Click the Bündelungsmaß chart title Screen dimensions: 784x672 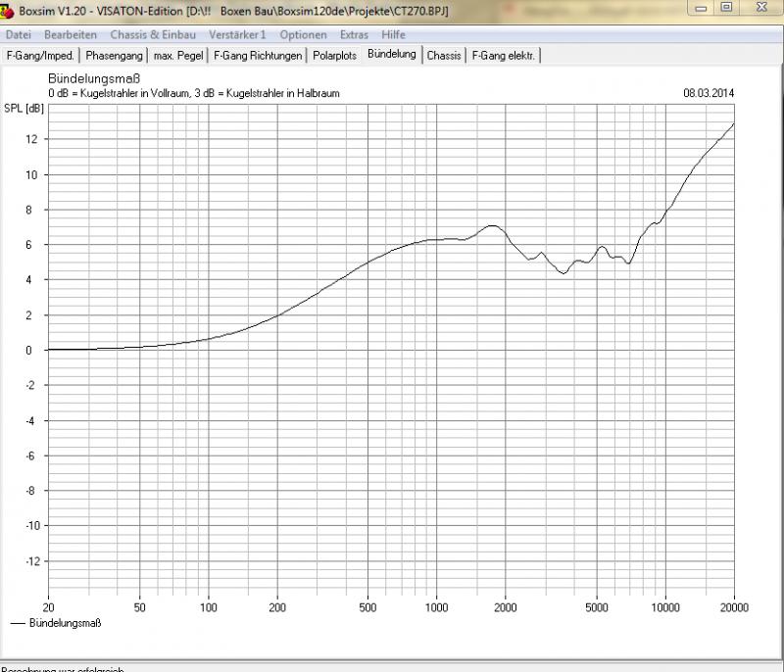(x=94, y=79)
